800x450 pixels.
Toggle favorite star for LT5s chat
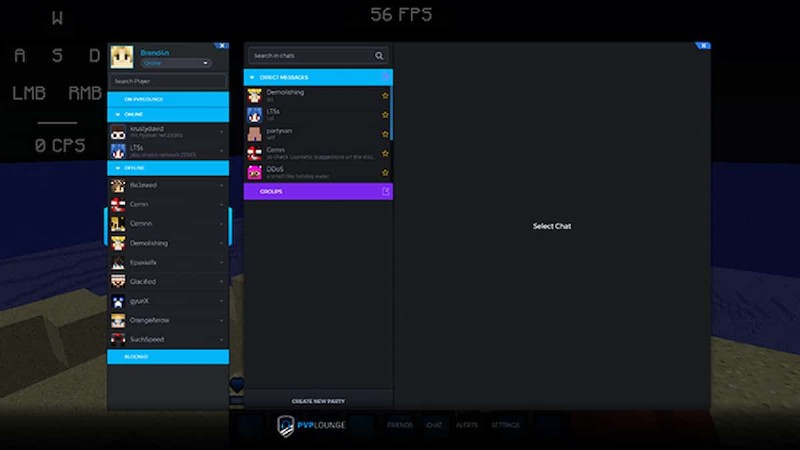385,115
